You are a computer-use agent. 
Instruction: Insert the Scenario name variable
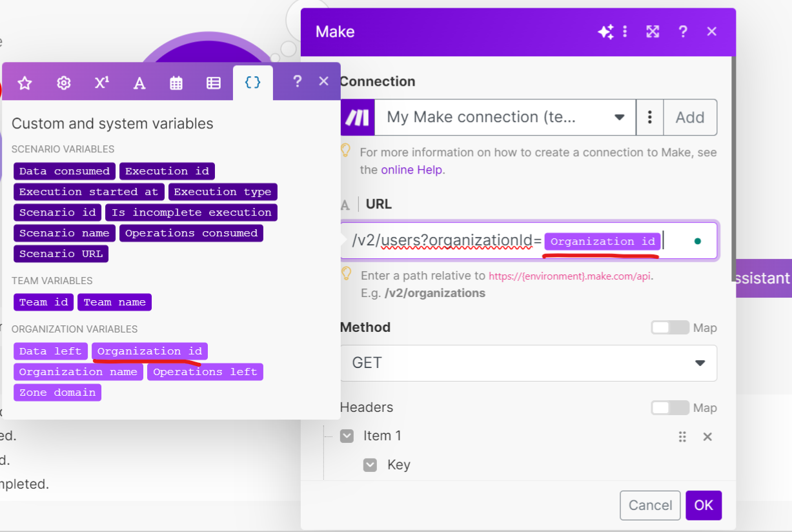tap(65, 233)
